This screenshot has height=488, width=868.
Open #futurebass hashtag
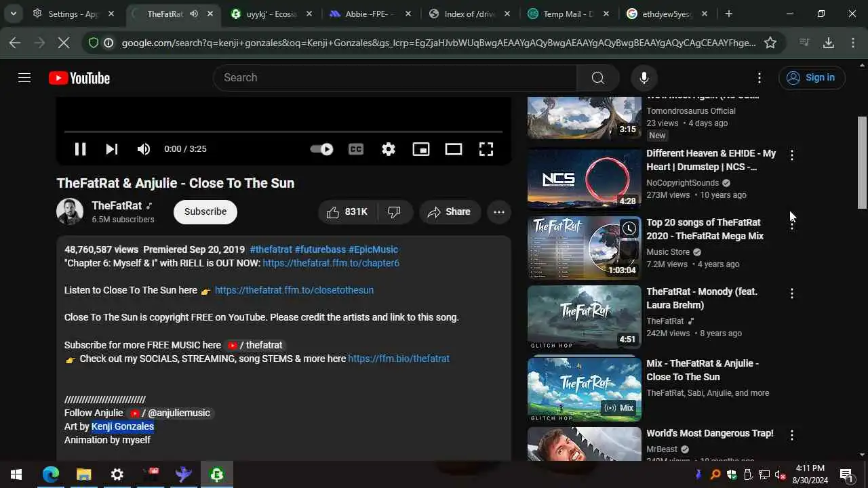tap(320, 249)
